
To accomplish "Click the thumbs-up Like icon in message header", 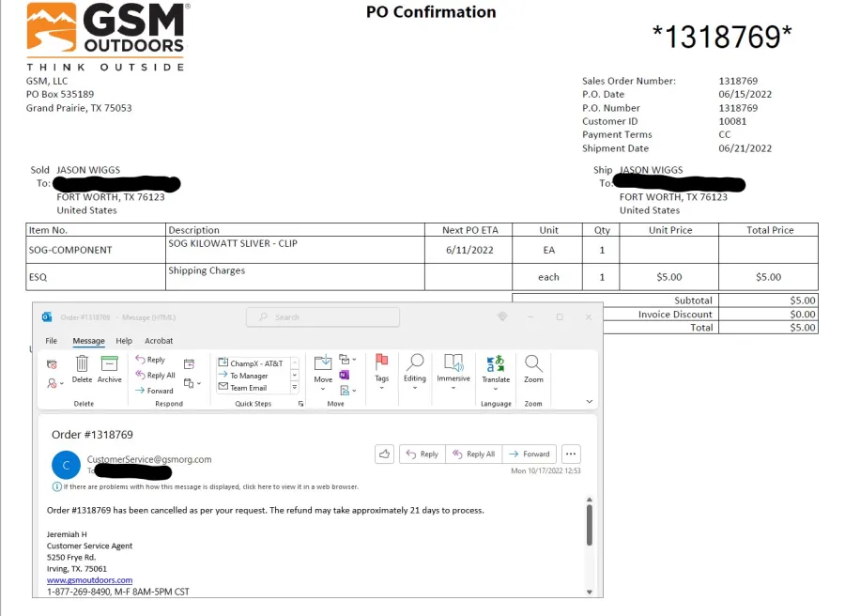I will tap(384, 454).
